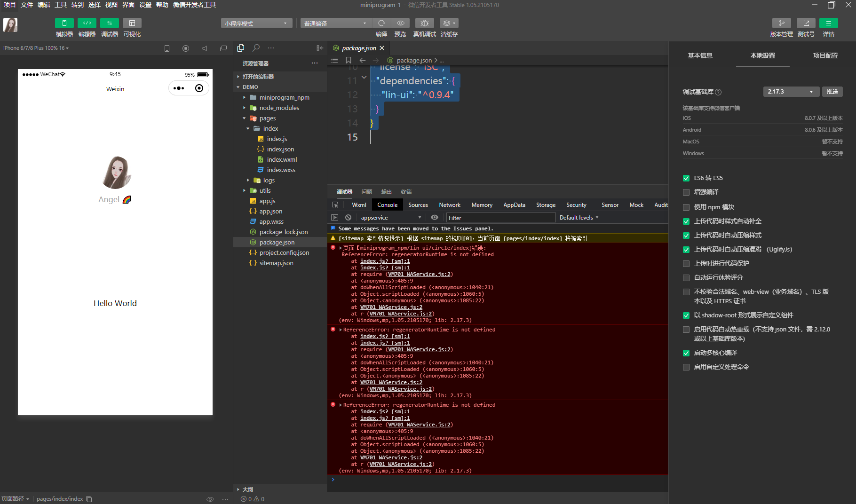The height and width of the screenshot is (504, 856).
Task: Open the 小程序模式 dropdown
Action: [256, 24]
